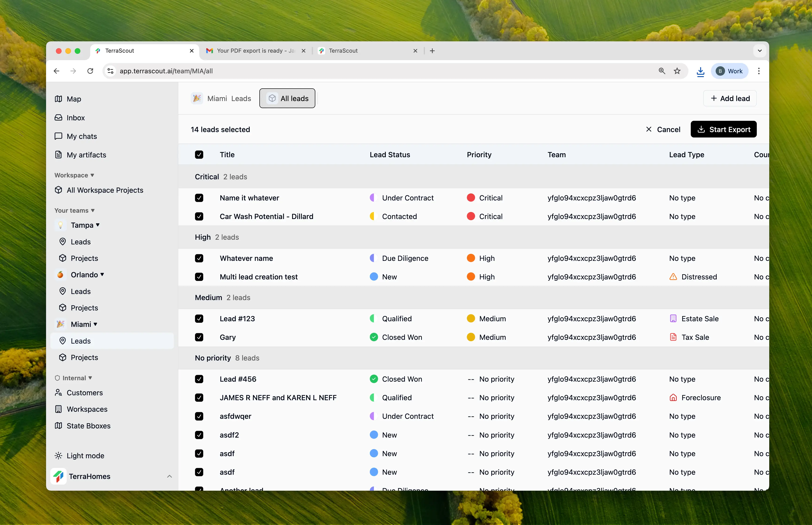
Task: Cancel the lead selection
Action: [x=663, y=129]
